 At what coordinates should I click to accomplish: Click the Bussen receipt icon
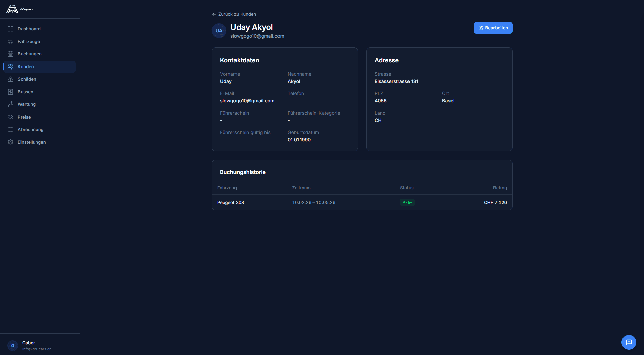tap(10, 92)
